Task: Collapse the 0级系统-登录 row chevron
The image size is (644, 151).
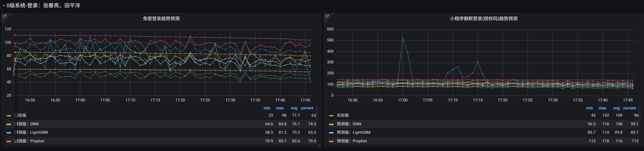Action: coord(4,6)
